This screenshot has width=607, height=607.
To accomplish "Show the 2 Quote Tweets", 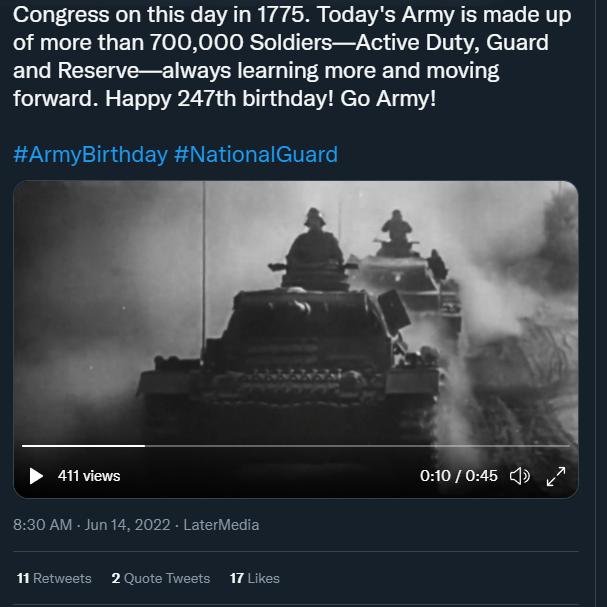I will click(160, 578).
